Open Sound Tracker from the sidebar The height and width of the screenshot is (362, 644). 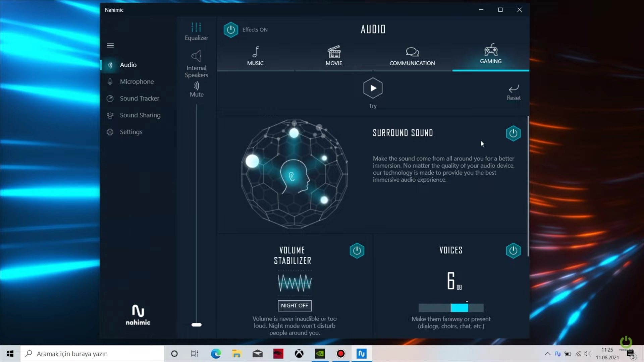tap(139, 98)
